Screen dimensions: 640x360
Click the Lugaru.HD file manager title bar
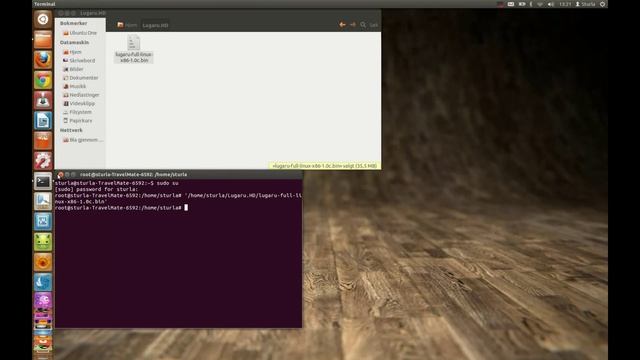pos(218,13)
